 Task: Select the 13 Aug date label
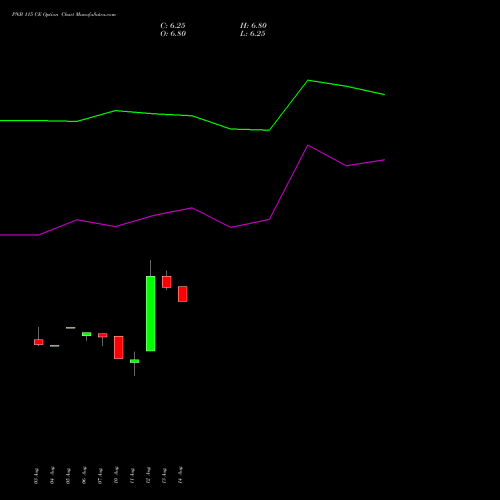pyautogui.click(x=164, y=476)
